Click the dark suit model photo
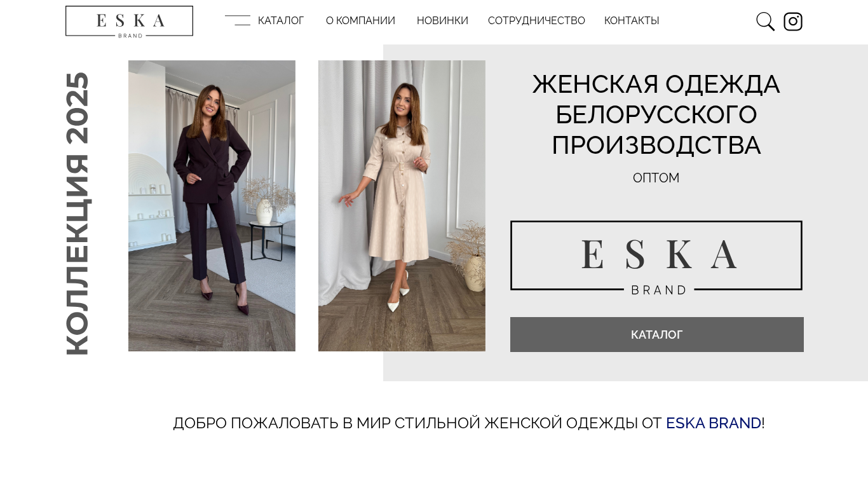 coord(212,206)
